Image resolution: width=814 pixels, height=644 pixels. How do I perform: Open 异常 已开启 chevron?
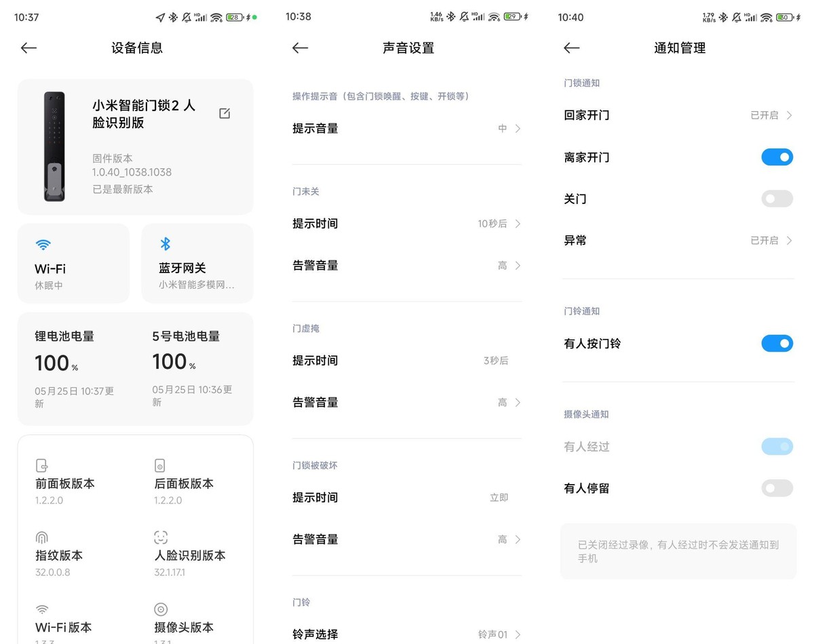[790, 241]
